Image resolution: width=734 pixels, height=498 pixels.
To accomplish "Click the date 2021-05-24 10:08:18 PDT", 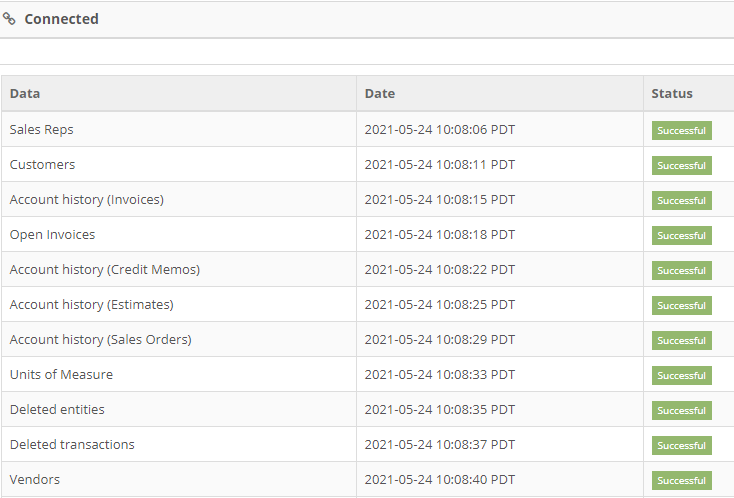I will pyautogui.click(x=440, y=235).
